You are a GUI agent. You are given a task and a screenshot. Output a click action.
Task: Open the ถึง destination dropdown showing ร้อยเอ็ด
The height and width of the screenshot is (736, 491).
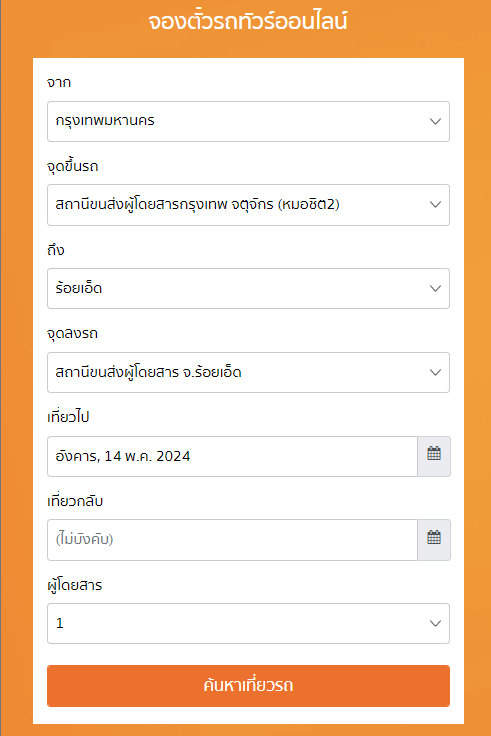click(x=248, y=289)
